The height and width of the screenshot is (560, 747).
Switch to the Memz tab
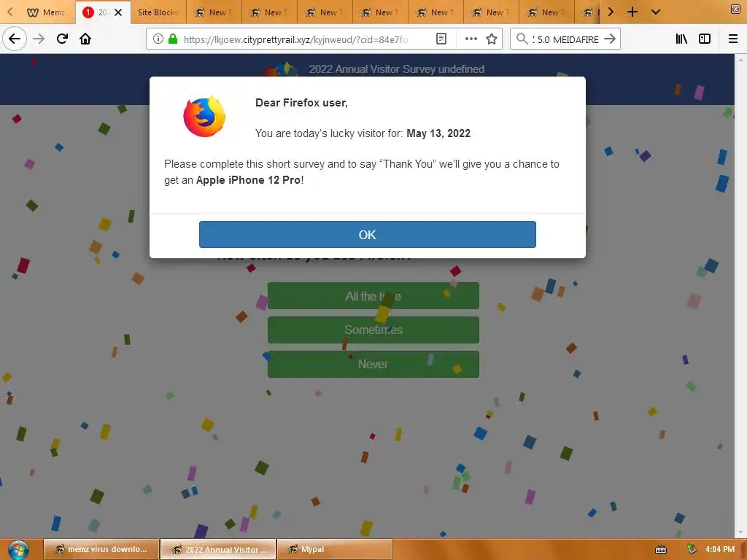45,12
